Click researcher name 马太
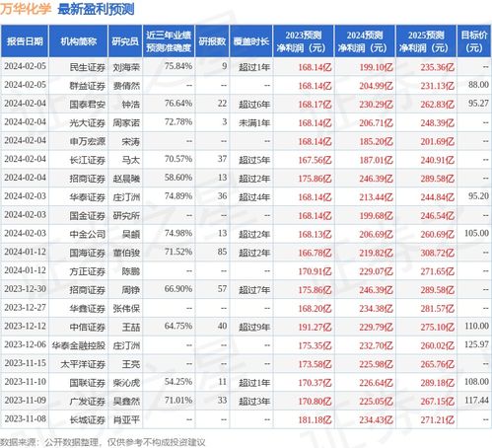 [x=131, y=160]
